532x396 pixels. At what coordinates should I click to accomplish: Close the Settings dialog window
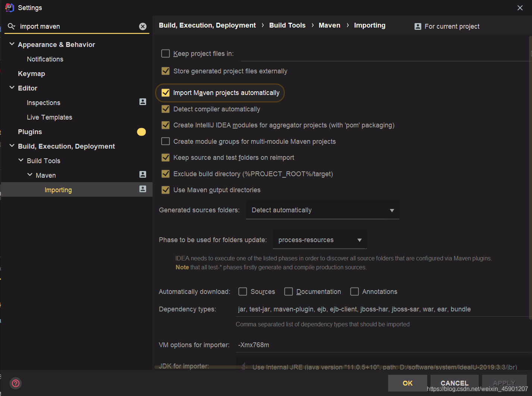click(520, 8)
